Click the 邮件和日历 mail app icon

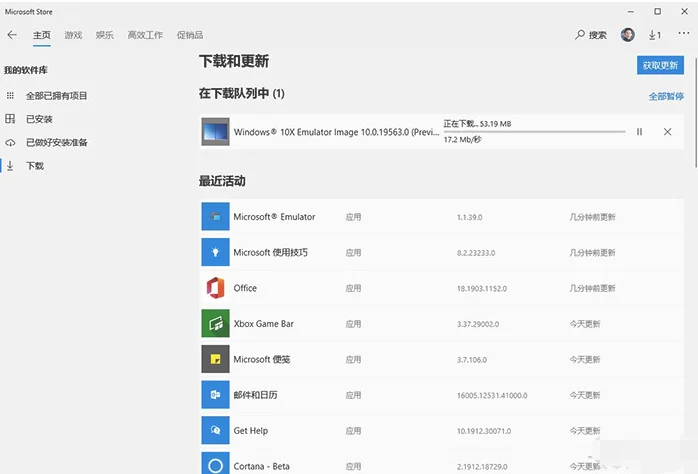pyautogui.click(x=215, y=395)
